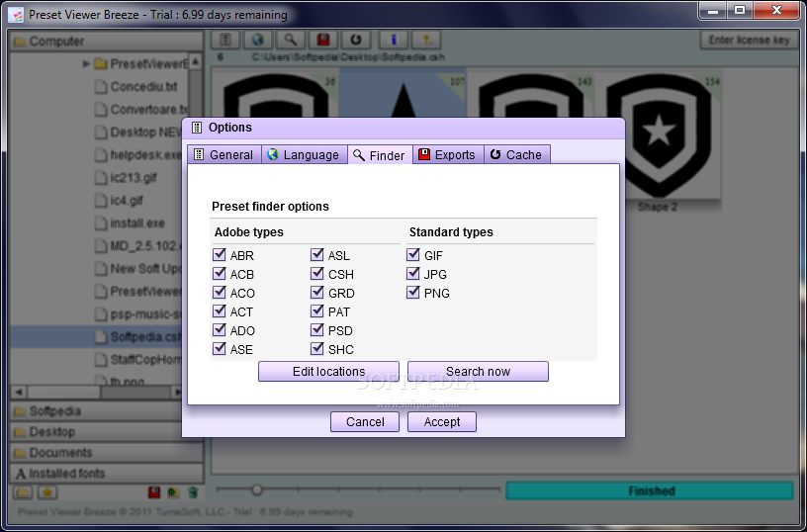Select Softpedia.csh in the file tree
This screenshot has width=807, height=532.
coord(96,336)
